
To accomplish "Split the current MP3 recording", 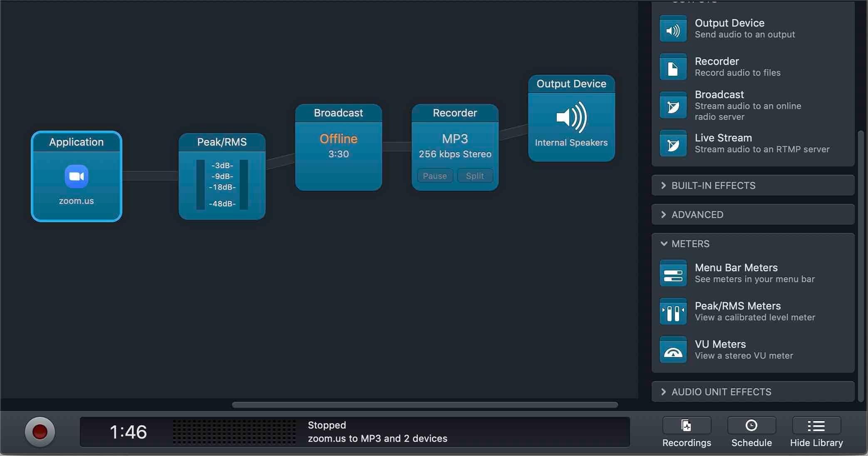I will point(475,176).
